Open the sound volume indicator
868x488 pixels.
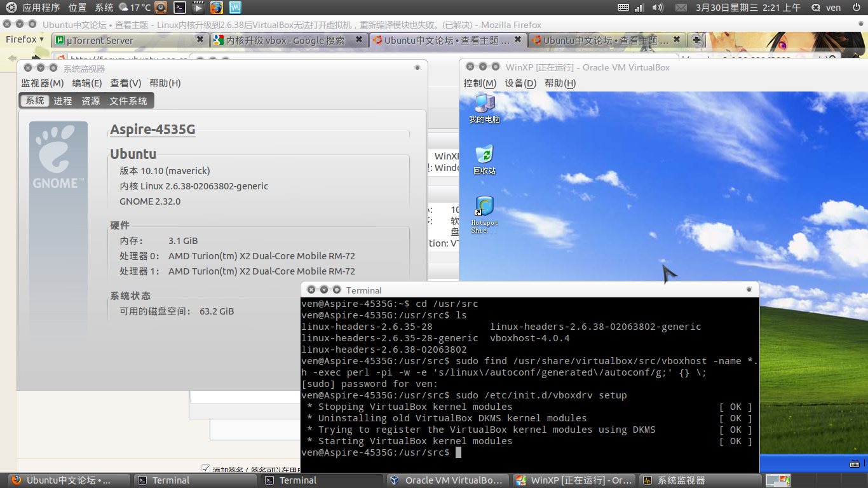click(658, 8)
